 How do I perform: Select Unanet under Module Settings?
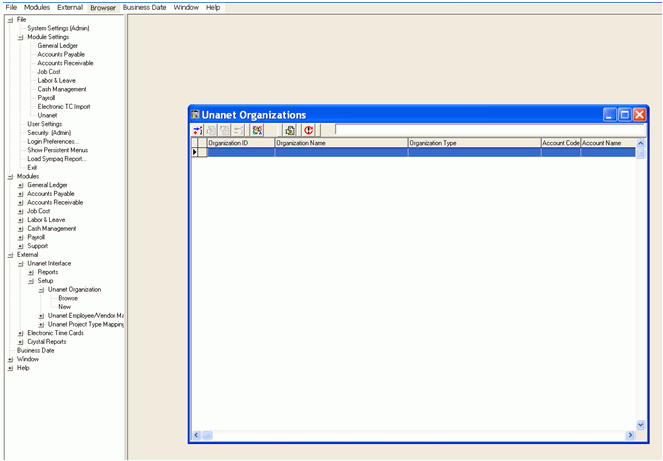47,115
